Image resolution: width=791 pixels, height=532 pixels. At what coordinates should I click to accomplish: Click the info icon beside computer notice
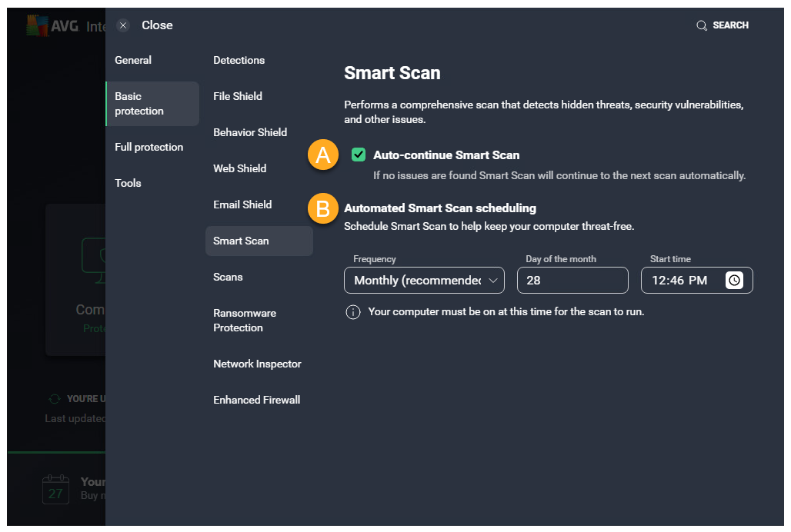[x=353, y=312]
